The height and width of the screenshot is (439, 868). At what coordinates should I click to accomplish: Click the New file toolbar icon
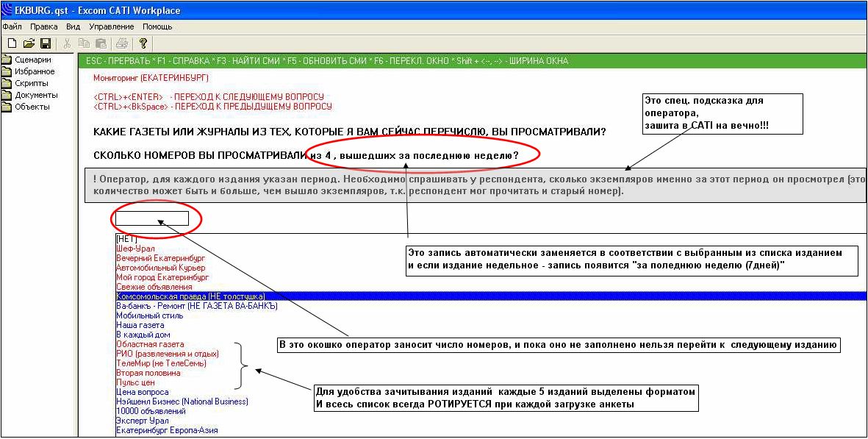[x=12, y=44]
